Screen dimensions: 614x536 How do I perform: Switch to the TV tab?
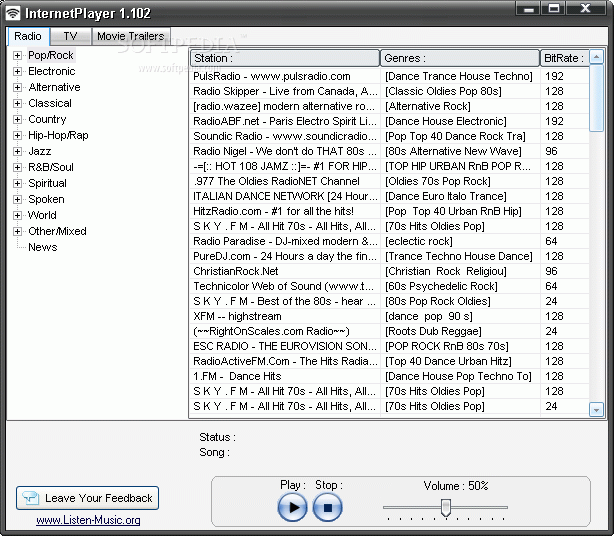[70, 36]
